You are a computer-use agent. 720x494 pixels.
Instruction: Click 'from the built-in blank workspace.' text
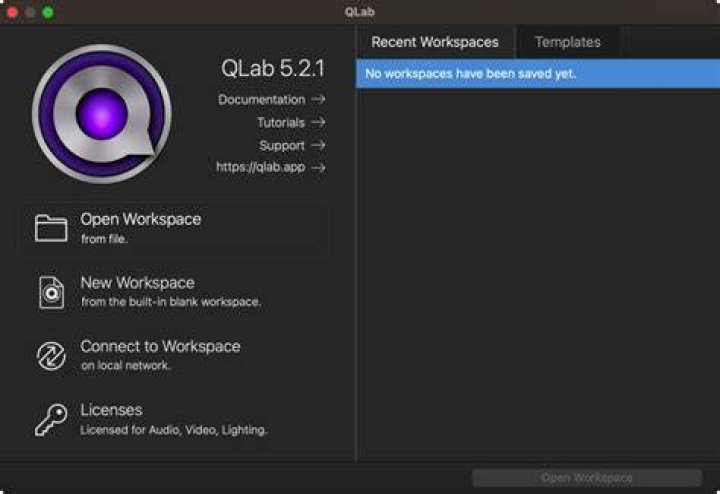(x=171, y=302)
